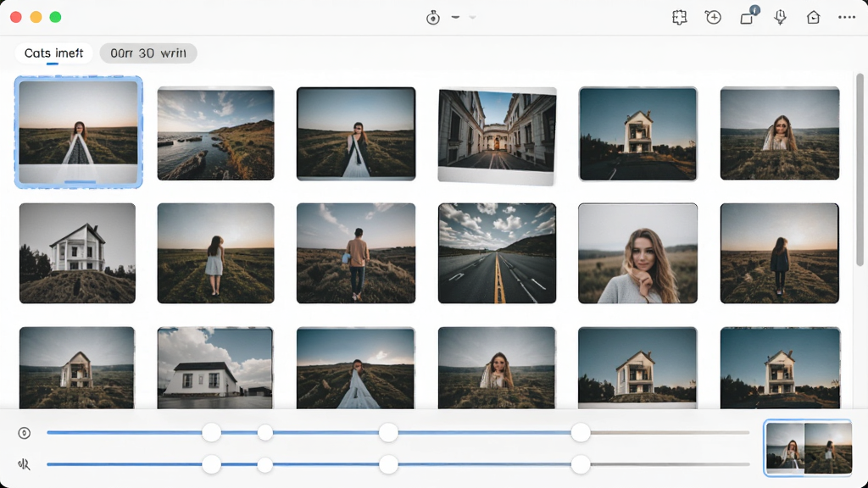This screenshot has height=488, width=868.
Task: Click the clock with plus icon
Action: tap(713, 18)
